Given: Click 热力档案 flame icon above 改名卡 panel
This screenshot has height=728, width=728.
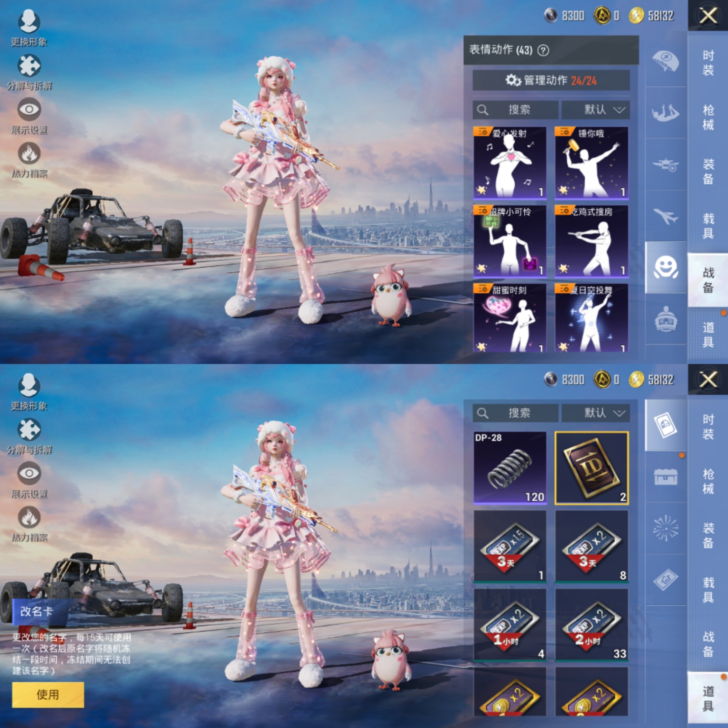Looking at the screenshot, I should pyautogui.click(x=29, y=517).
